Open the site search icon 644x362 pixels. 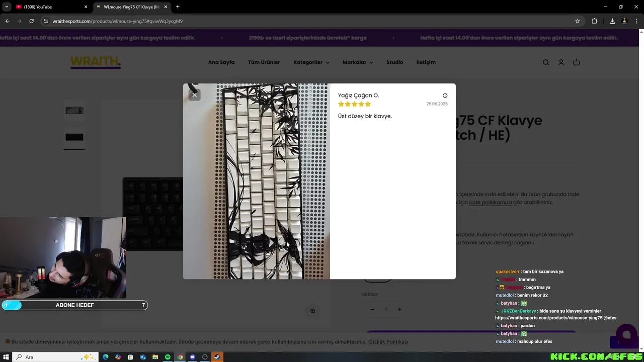pyautogui.click(x=546, y=62)
